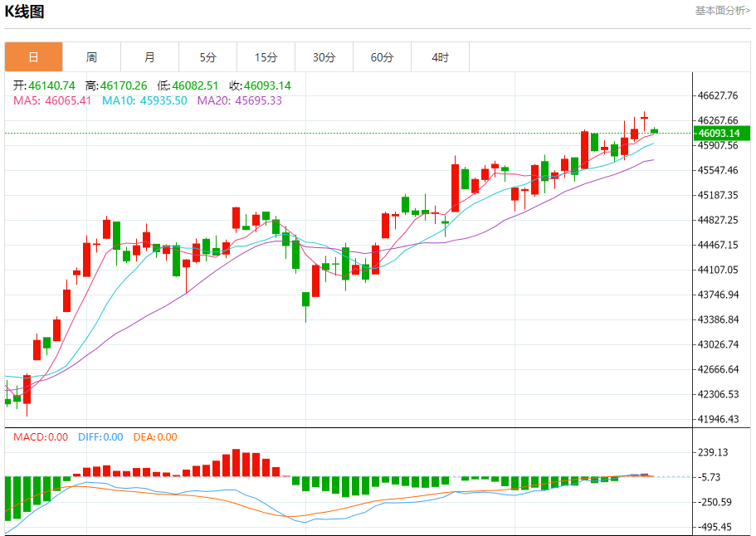
Task: Open the 5分 interval tab
Action: (207, 57)
